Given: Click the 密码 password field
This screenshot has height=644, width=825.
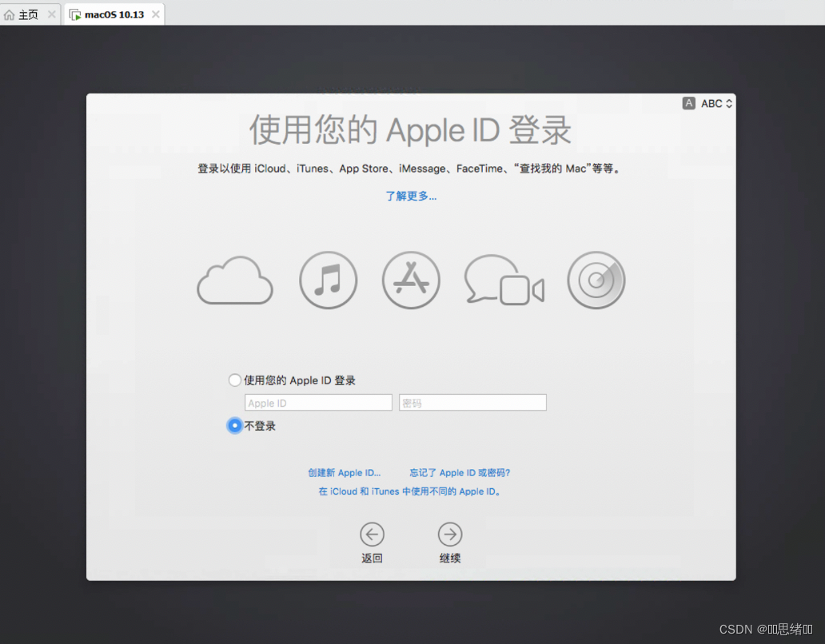Looking at the screenshot, I should (472, 403).
